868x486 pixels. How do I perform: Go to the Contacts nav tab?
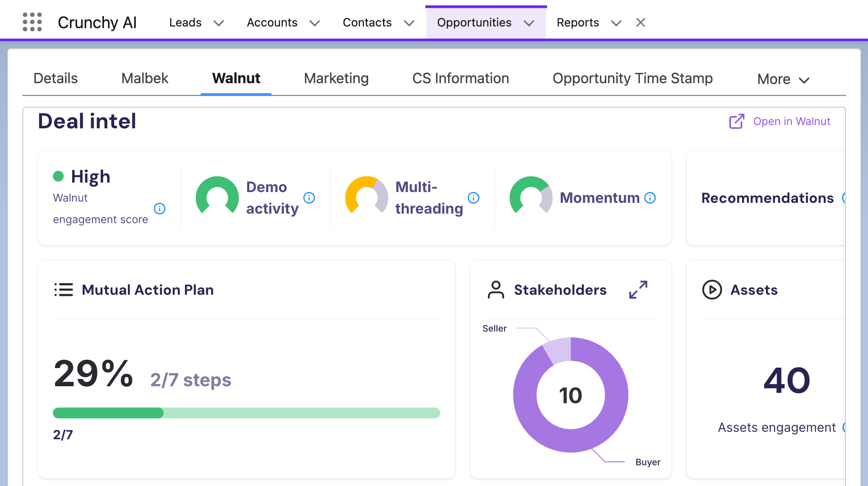pyautogui.click(x=367, y=22)
